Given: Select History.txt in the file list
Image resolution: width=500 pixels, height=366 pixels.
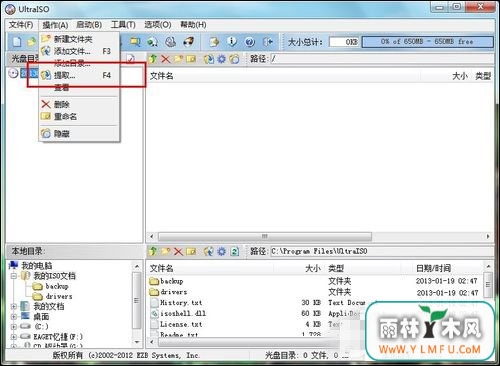Looking at the screenshot, I should 181,303.
